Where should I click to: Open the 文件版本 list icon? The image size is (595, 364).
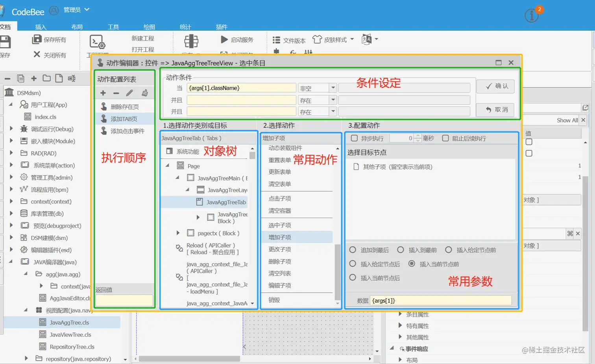[276, 40]
